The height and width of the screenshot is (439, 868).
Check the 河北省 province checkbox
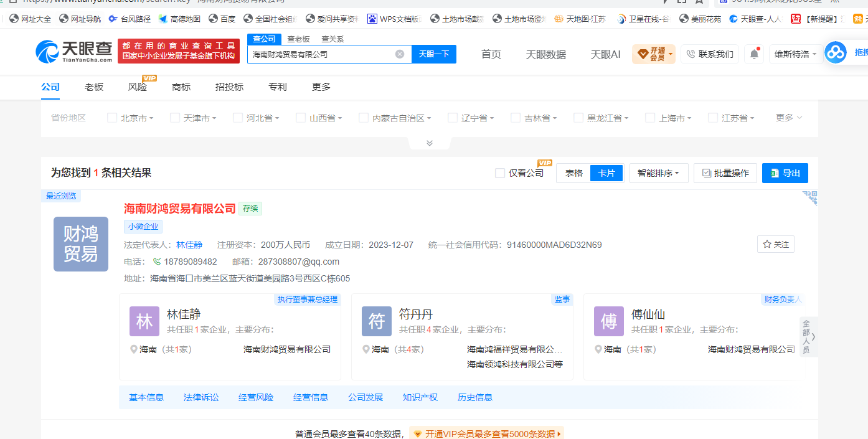(x=238, y=118)
